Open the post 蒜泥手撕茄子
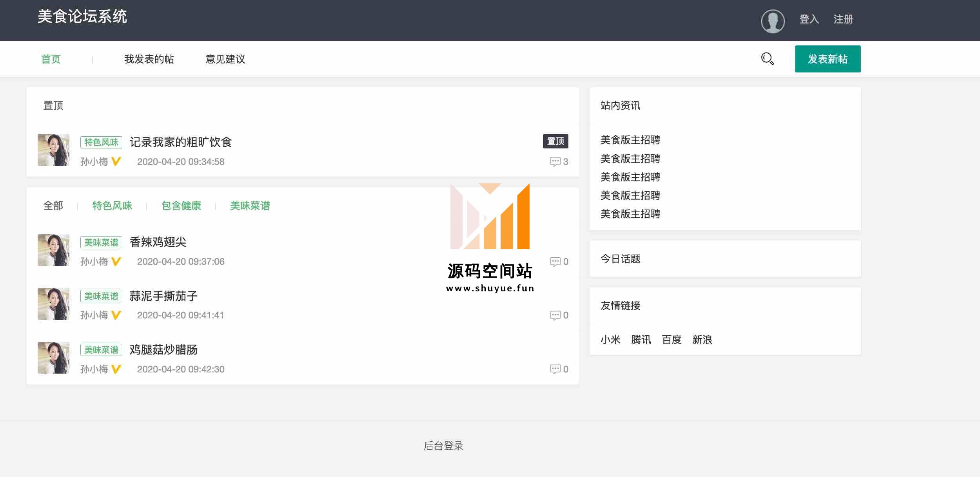 pyautogui.click(x=163, y=296)
